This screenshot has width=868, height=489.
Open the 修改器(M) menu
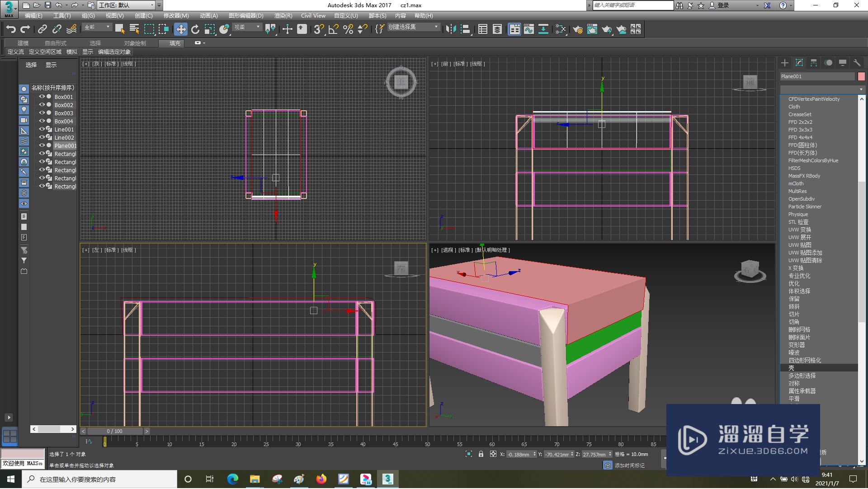176,15
